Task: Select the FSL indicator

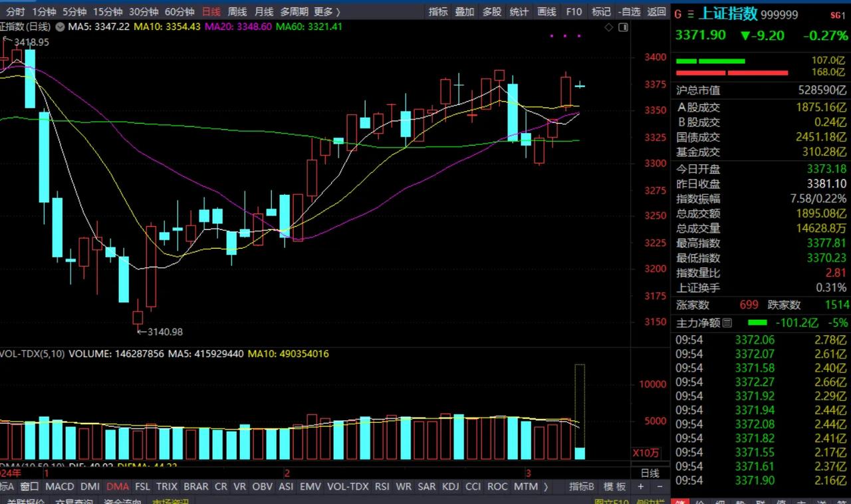Action: click(x=142, y=487)
